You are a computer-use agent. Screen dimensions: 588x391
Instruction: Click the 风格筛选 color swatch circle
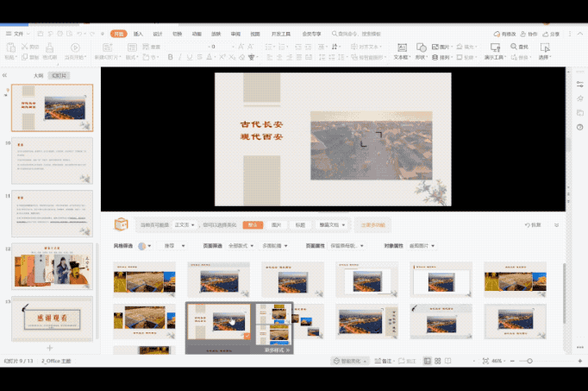[142, 246]
